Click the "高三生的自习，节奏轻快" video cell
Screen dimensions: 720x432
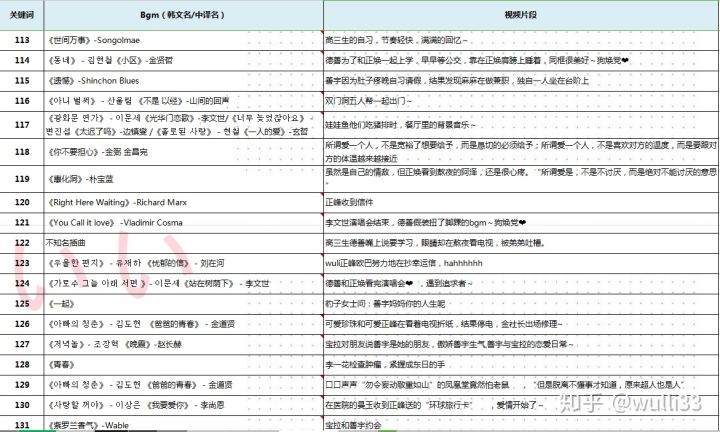click(x=521, y=40)
